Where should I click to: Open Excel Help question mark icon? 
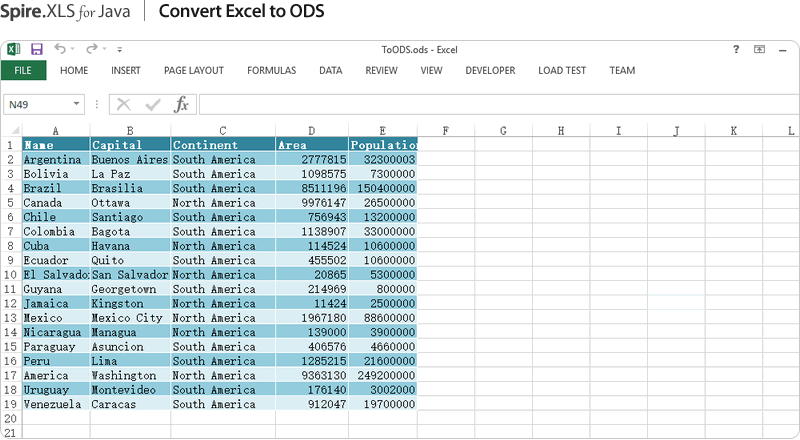click(736, 49)
